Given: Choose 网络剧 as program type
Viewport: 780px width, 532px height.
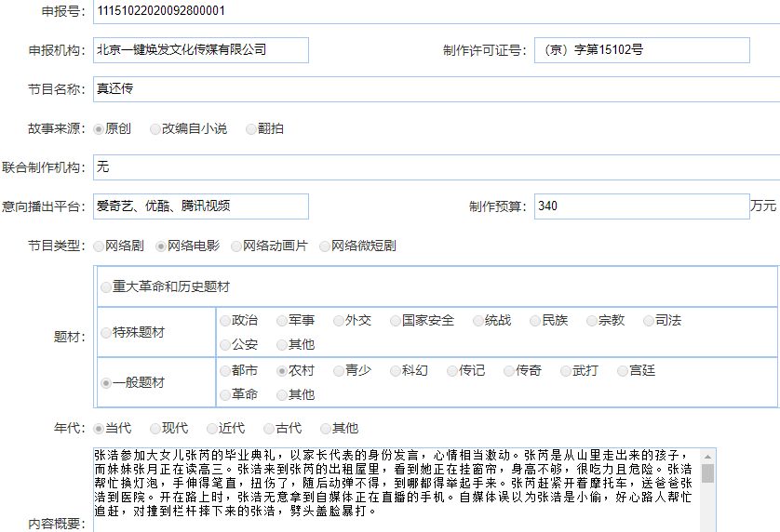Looking at the screenshot, I should (99, 246).
